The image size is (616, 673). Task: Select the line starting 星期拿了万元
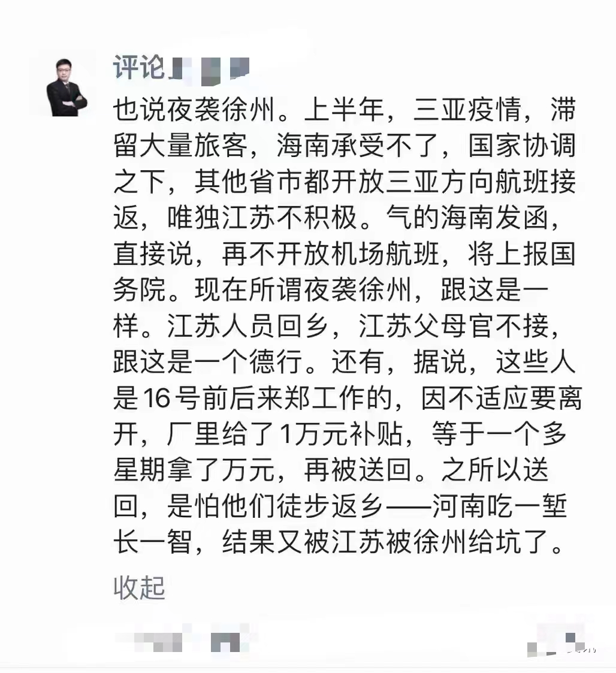(x=331, y=470)
